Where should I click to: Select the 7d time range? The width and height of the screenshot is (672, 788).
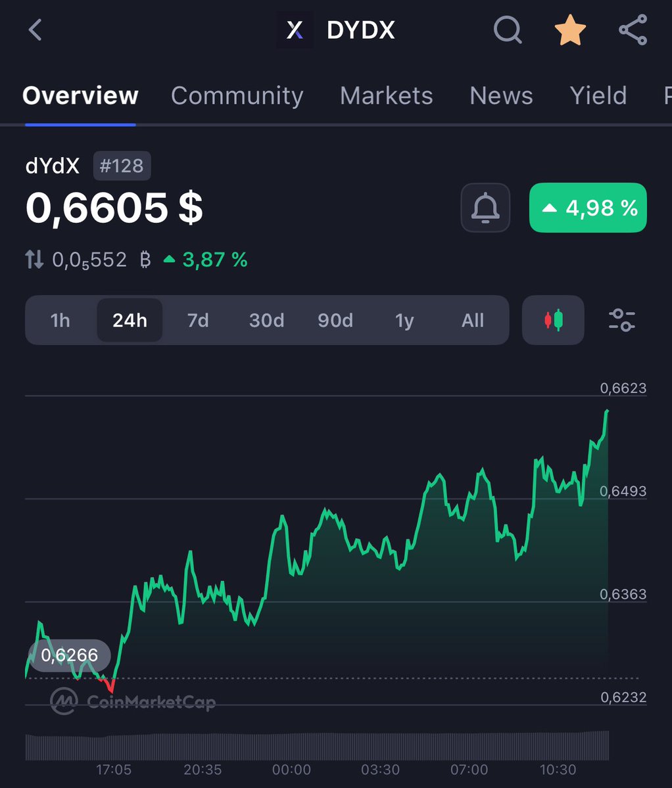tap(198, 320)
